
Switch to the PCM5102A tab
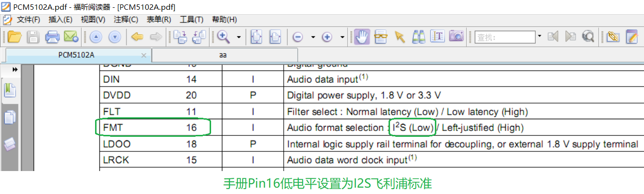click(77, 55)
